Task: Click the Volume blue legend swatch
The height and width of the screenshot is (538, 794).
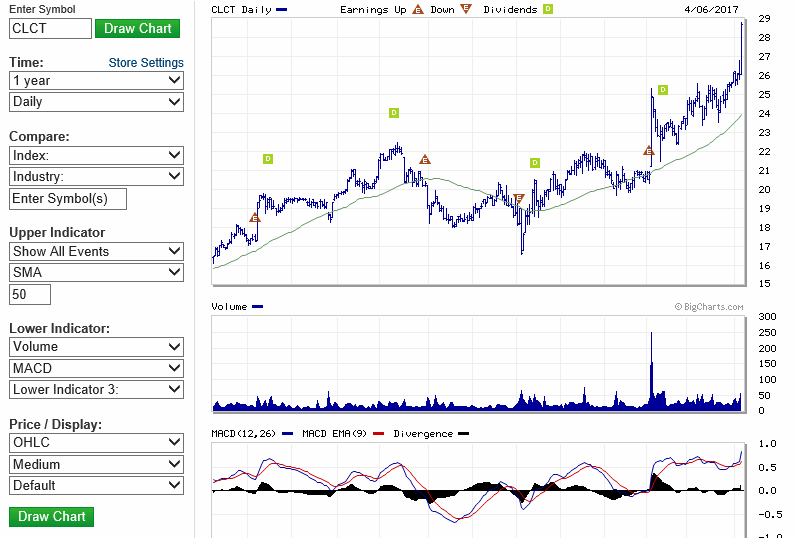Action: pyautogui.click(x=257, y=306)
